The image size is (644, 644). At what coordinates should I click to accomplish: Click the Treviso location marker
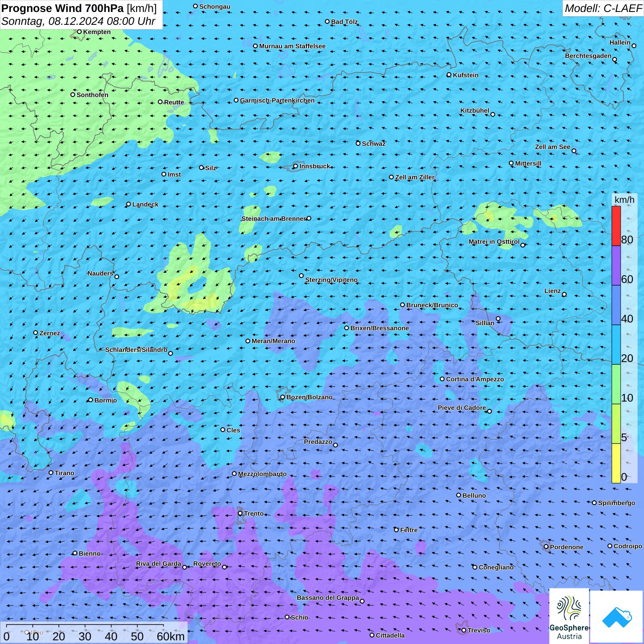(x=464, y=630)
